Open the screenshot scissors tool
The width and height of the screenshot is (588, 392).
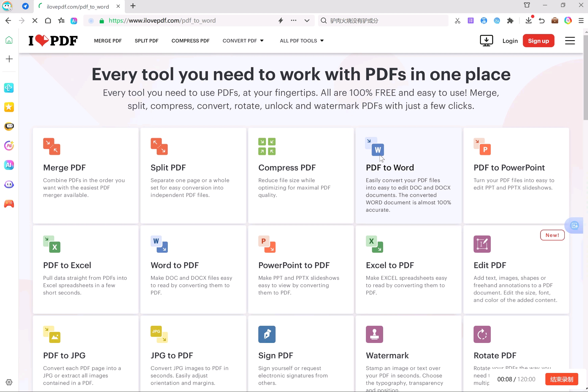(x=457, y=21)
